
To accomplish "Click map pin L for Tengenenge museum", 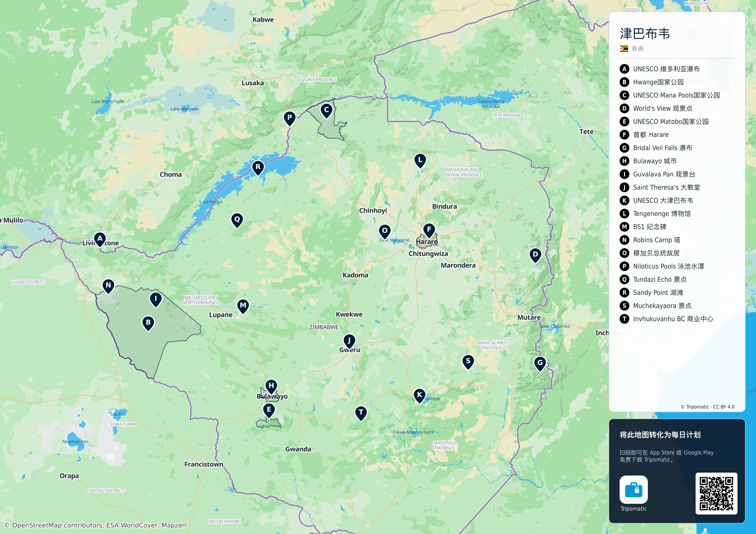I will [420, 161].
